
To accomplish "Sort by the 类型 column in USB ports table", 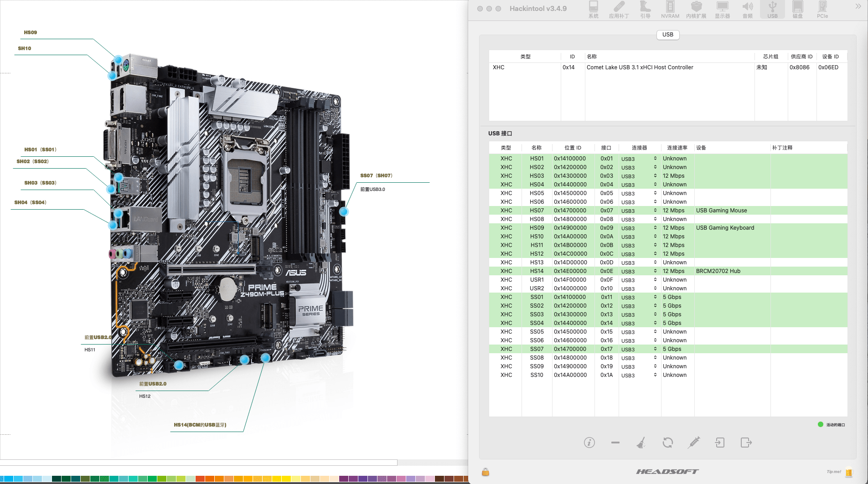I will tap(506, 148).
